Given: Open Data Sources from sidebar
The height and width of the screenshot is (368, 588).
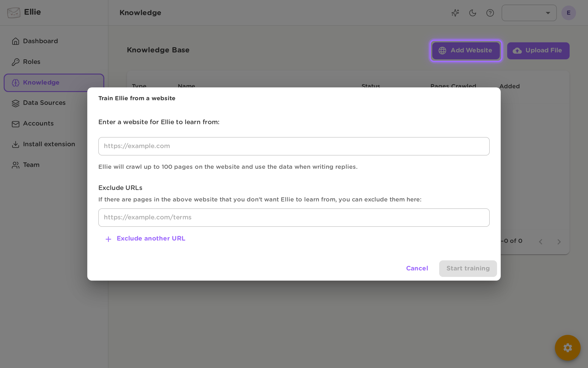Looking at the screenshot, I should tap(54, 103).
